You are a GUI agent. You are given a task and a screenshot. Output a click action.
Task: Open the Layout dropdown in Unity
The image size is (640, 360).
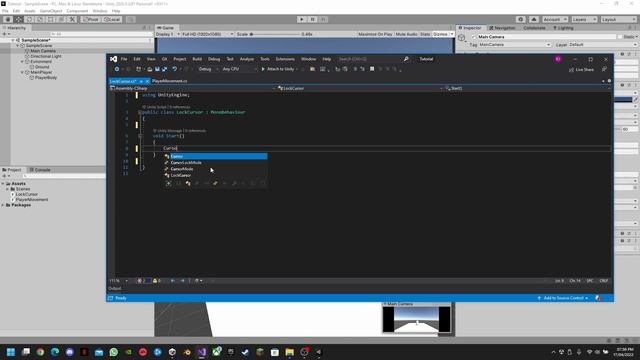(618, 19)
